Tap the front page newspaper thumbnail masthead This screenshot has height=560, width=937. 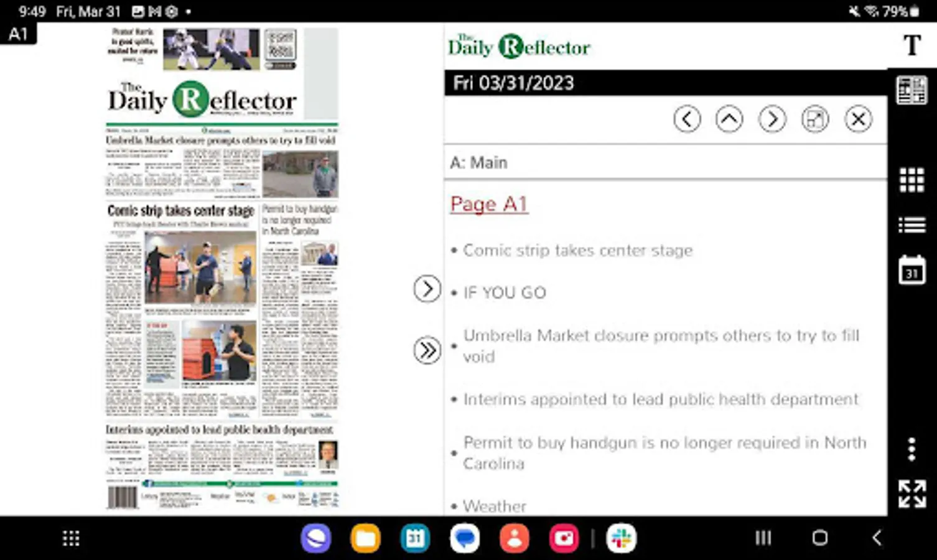[x=202, y=100]
